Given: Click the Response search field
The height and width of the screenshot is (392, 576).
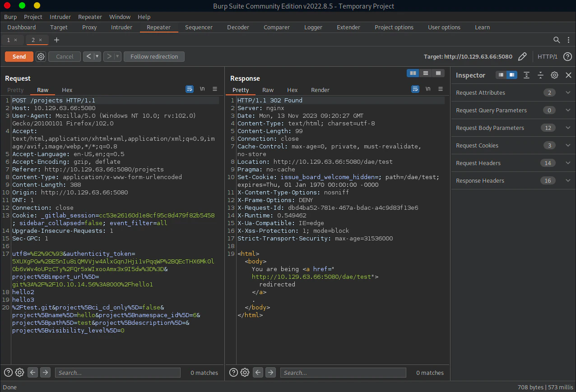Looking at the screenshot, I should pyautogui.click(x=343, y=373).
